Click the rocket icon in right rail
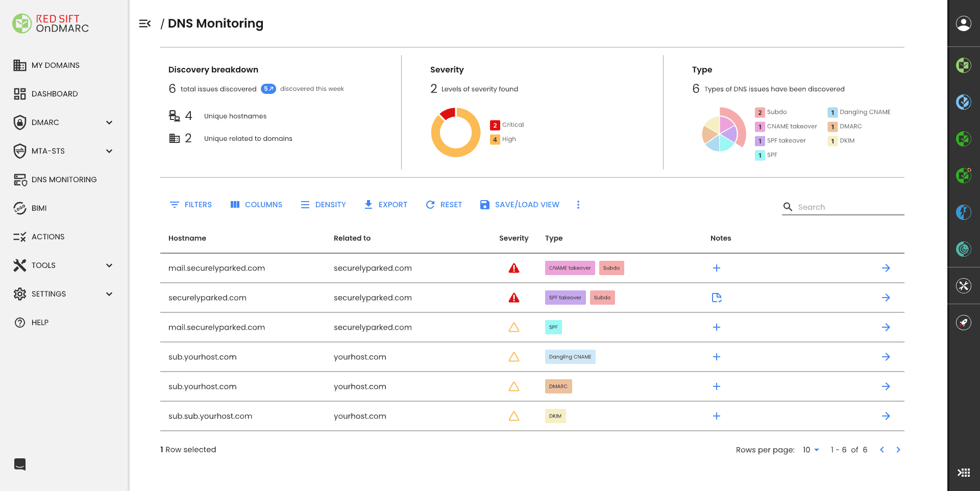The image size is (980, 491). (x=963, y=323)
